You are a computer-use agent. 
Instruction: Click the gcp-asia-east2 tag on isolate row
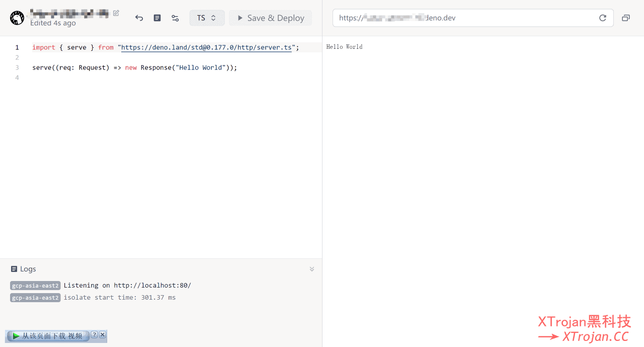point(35,298)
